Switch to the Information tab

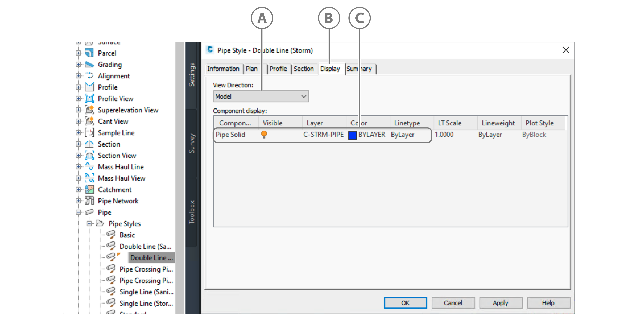pos(223,69)
